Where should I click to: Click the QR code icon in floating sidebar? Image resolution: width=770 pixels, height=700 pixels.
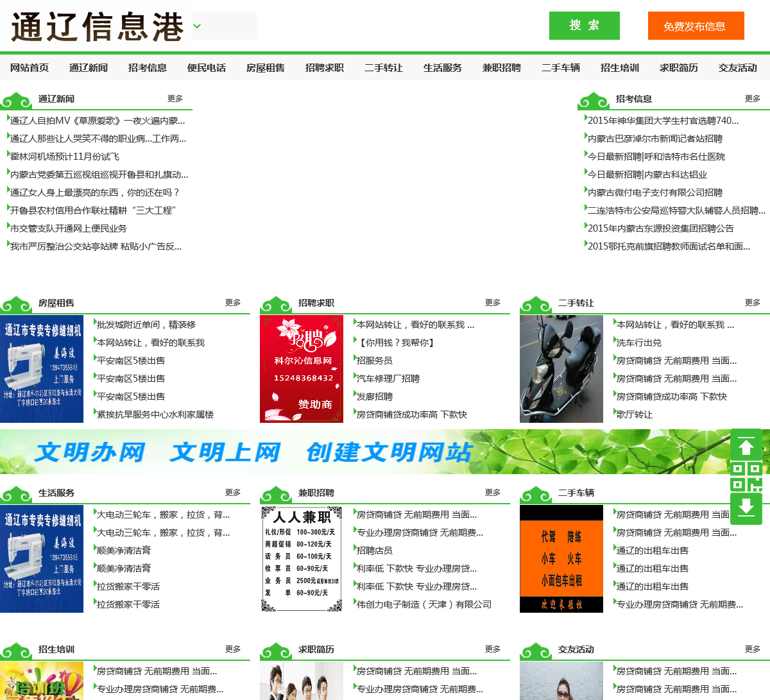(746, 476)
